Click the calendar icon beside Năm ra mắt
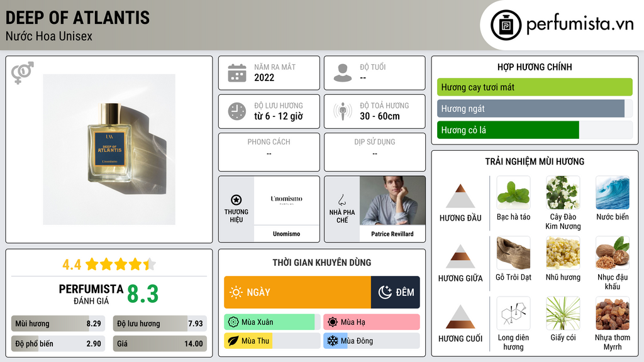 [x=237, y=73]
